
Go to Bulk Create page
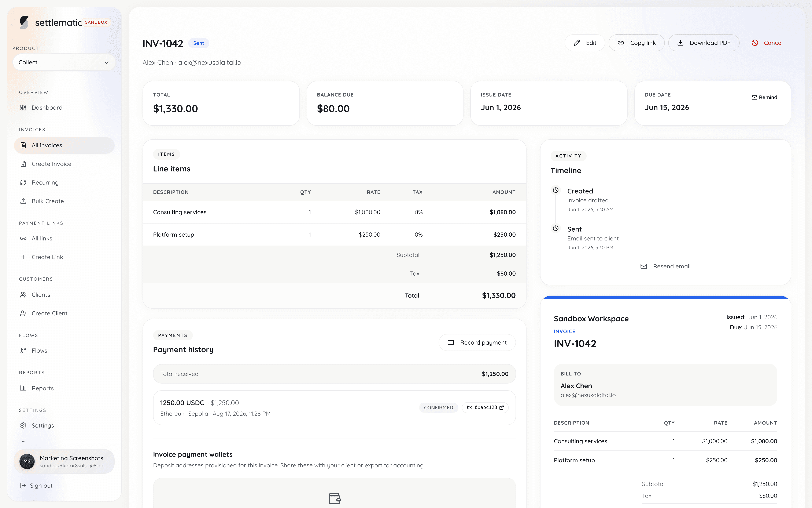click(64, 201)
